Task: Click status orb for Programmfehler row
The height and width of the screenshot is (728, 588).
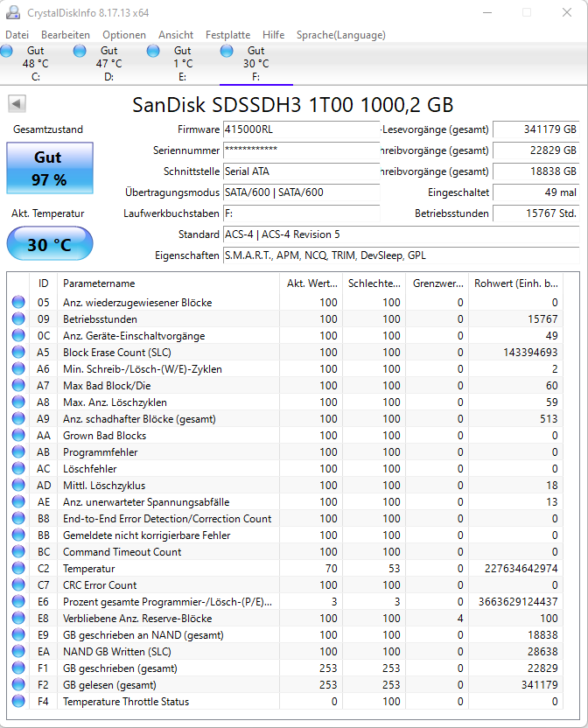Action: [18, 452]
